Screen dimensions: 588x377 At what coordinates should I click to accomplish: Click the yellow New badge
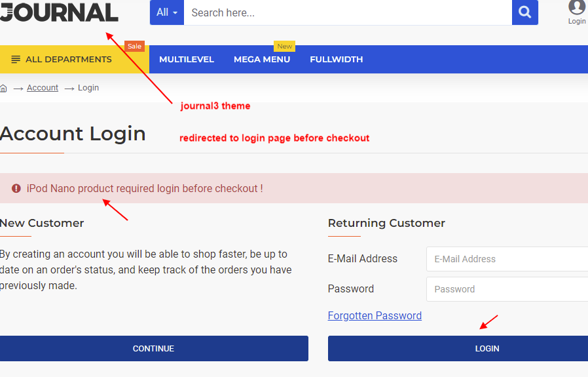point(285,46)
